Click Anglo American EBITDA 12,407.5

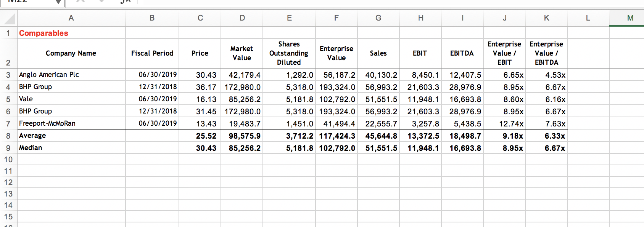(x=462, y=75)
